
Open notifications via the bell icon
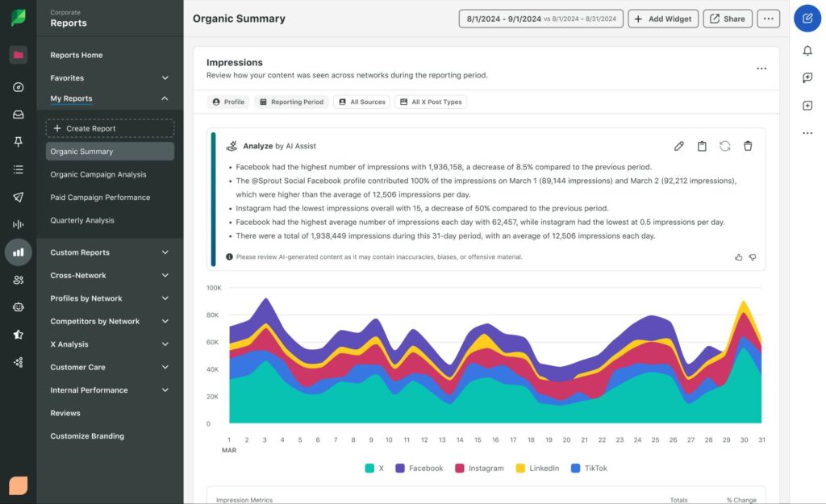807,50
